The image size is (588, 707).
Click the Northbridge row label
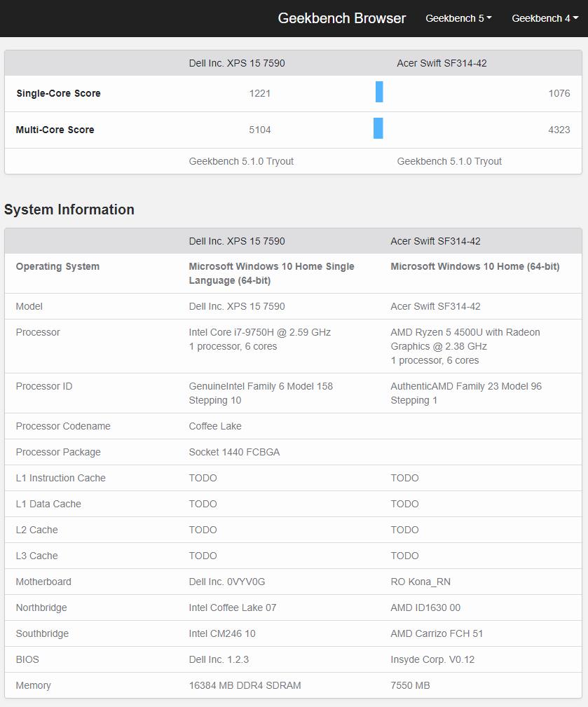[x=41, y=608]
